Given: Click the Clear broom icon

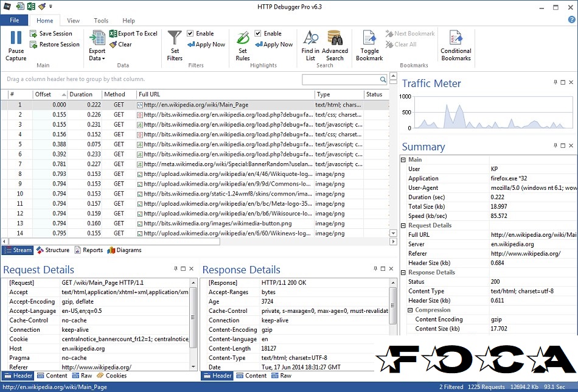Looking at the screenshot, I should click(113, 44).
